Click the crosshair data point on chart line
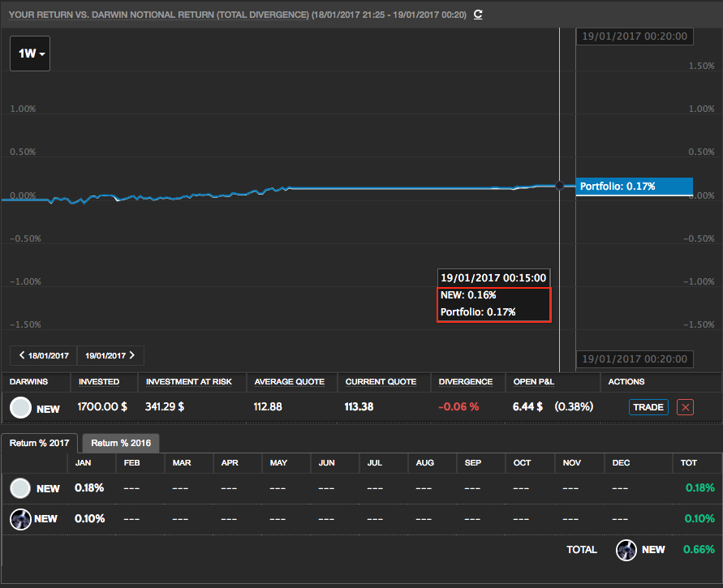The height and width of the screenshot is (588, 723). 560,186
